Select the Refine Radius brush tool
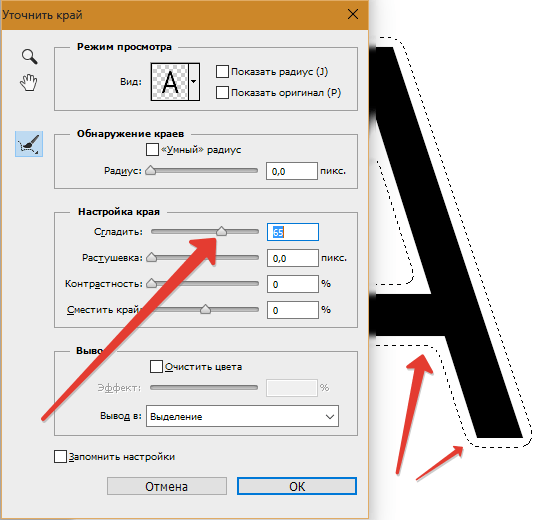The image size is (548, 520). point(29,144)
